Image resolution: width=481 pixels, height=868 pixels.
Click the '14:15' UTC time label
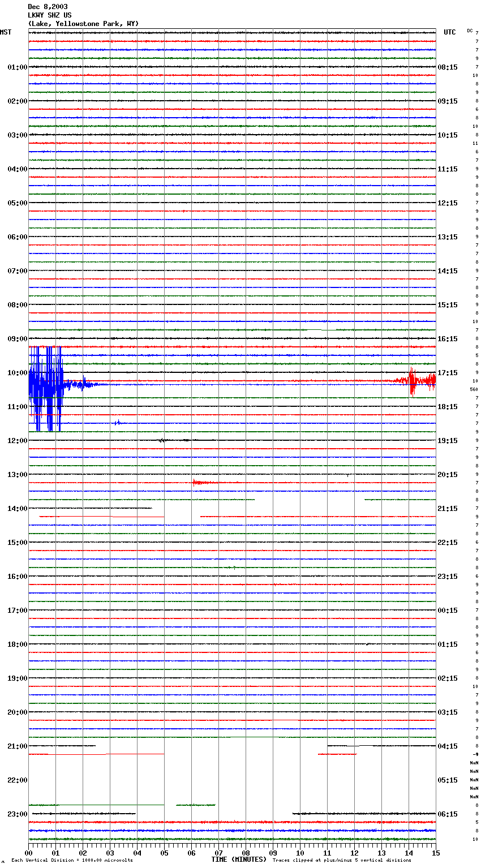click(x=448, y=271)
